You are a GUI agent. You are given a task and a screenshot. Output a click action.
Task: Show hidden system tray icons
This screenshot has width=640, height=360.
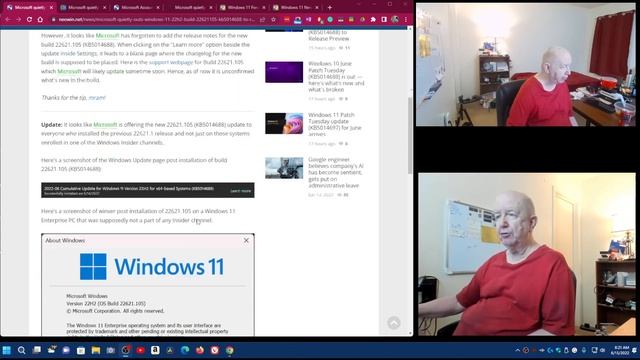click(x=518, y=350)
